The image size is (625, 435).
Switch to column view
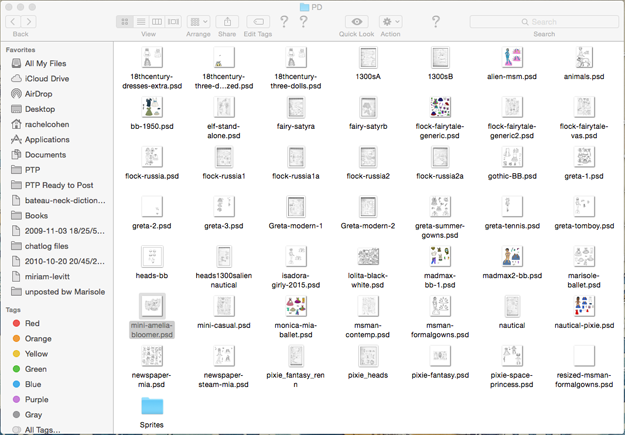[x=157, y=22]
